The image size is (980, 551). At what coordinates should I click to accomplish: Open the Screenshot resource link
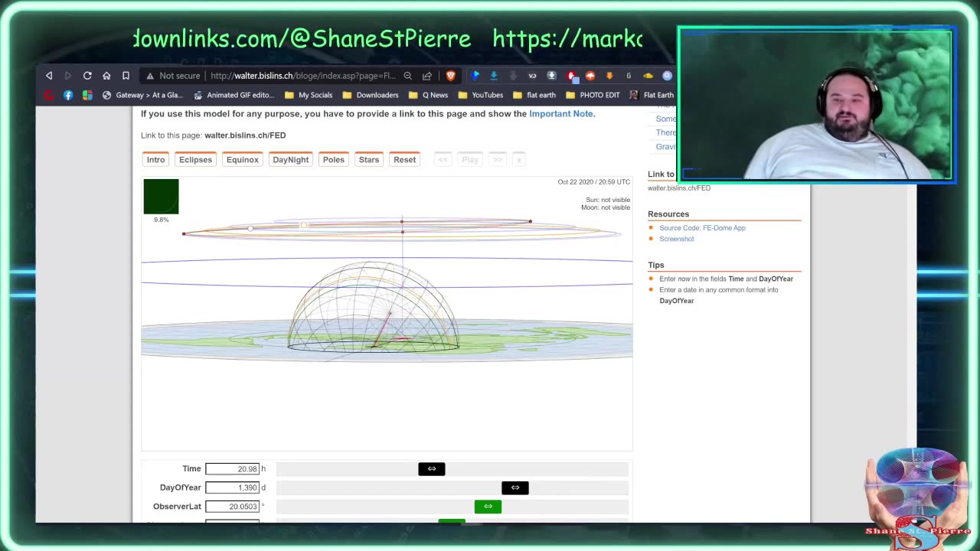point(677,239)
